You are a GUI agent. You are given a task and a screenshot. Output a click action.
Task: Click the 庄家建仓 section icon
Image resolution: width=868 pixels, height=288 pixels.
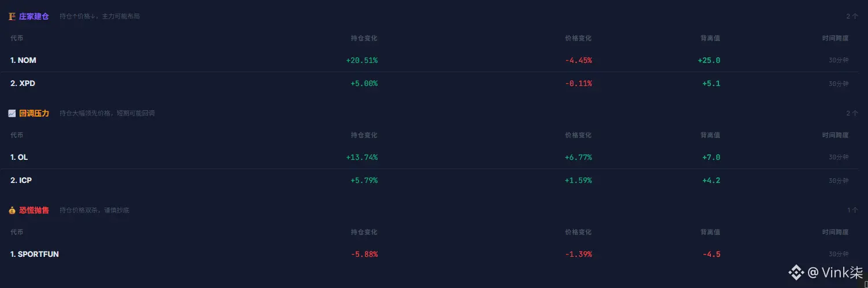tap(12, 16)
